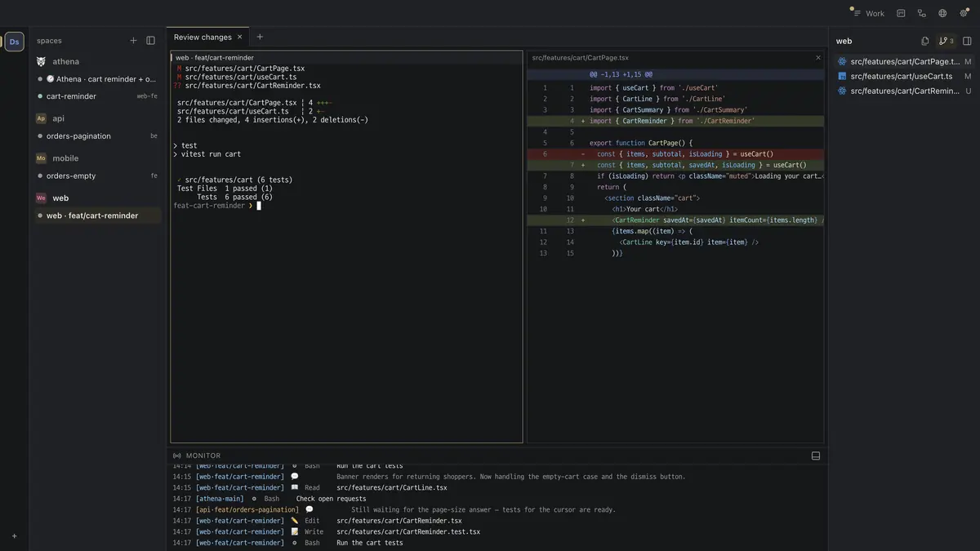Open the workflow graph icon
The width and height of the screenshot is (980, 551).
point(922,13)
